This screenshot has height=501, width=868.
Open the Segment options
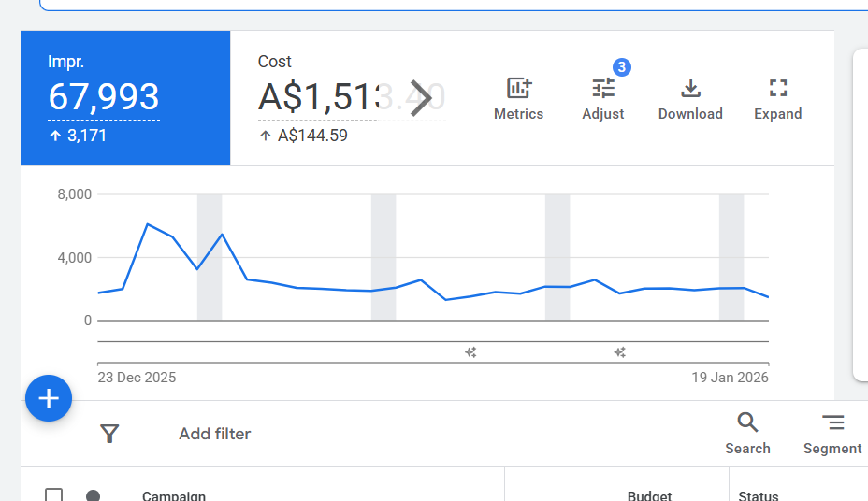pos(832,434)
